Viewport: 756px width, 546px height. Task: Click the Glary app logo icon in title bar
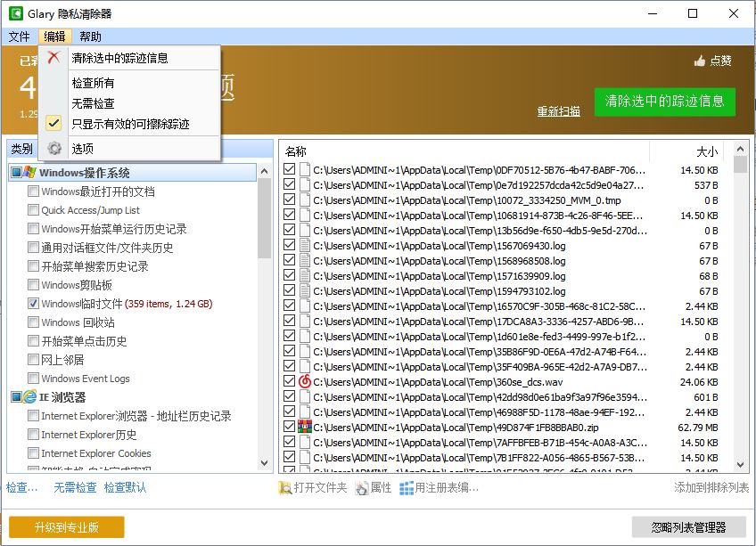16,13
